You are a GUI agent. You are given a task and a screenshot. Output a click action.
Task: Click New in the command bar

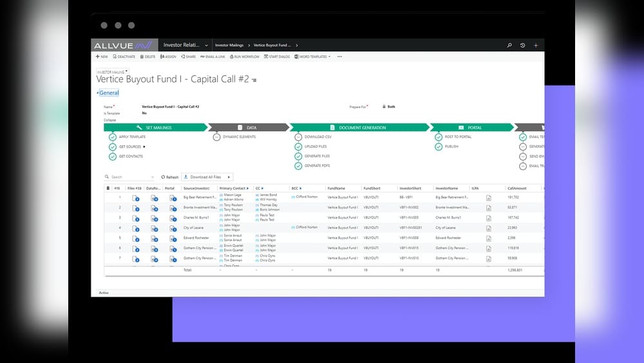tap(102, 57)
